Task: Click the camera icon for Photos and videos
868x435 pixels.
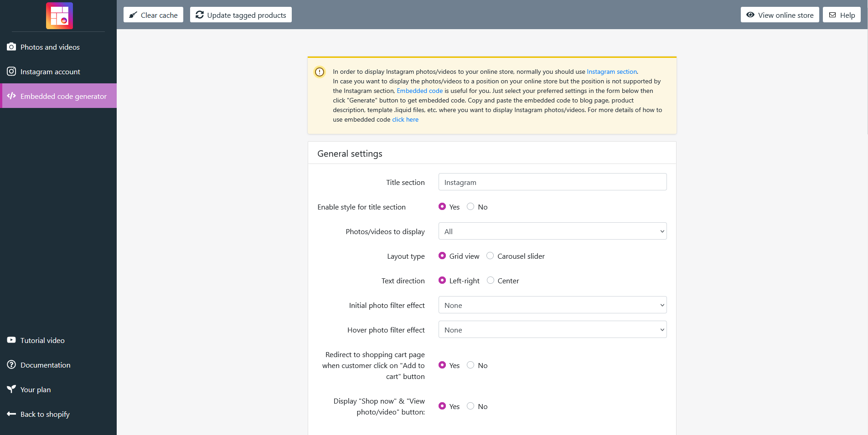Action: click(x=11, y=47)
